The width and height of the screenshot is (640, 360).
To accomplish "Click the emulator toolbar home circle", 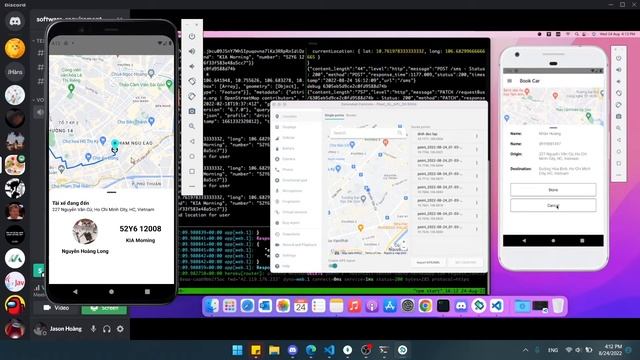I will click(x=192, y=156).
